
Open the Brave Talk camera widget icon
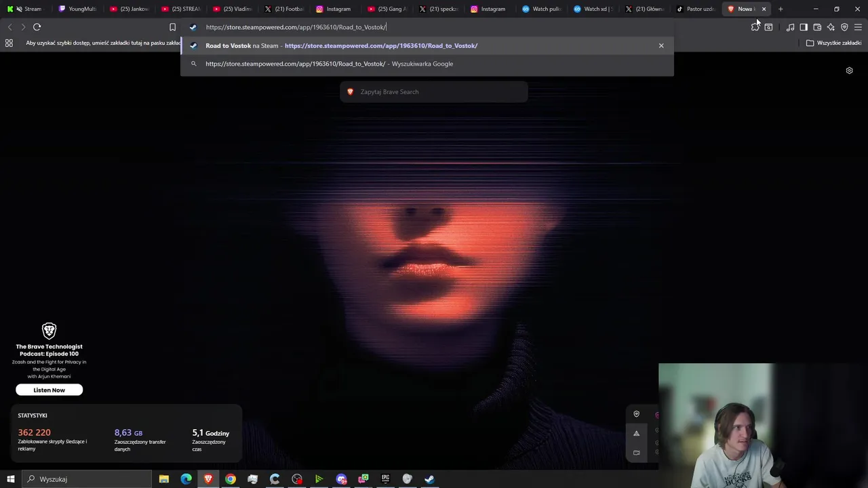pos(636,452)
